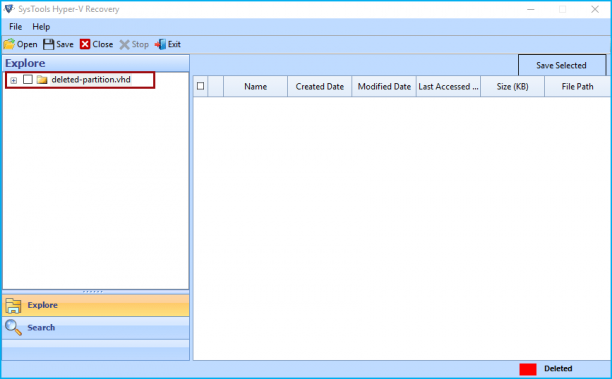Viewport: 612px width, 379px height.
Task: Switch to the Search navigation tab
Action: coord(96,327)
